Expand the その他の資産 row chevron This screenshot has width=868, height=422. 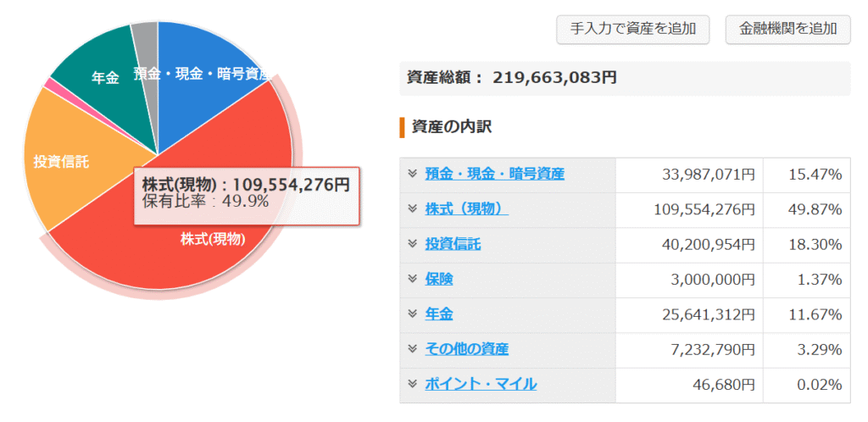412,348
